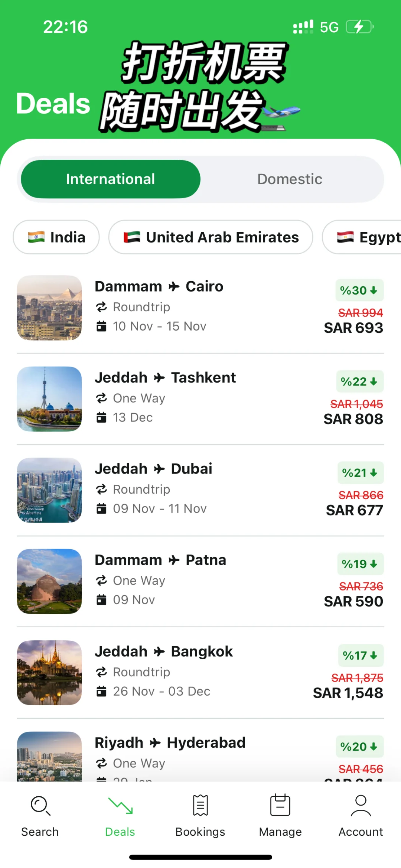Tap the Tashkent tower thumbnail

point(49,399)
